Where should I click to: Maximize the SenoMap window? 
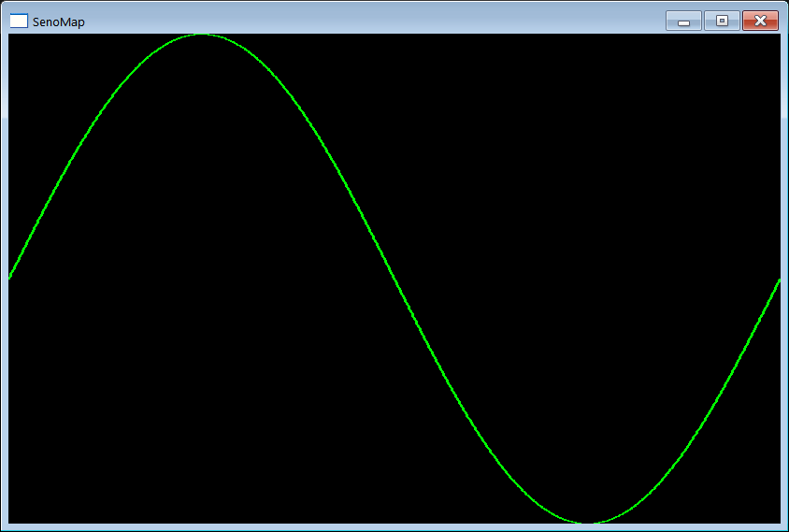722,21
